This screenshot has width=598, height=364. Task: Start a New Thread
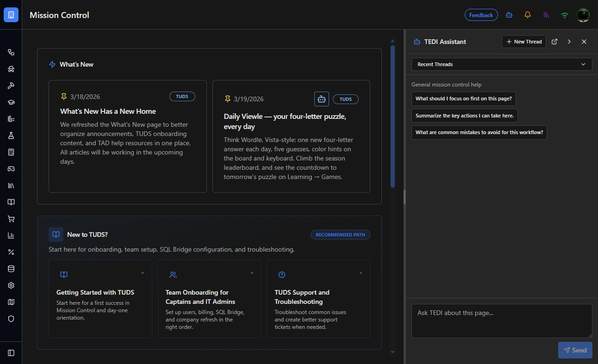524,42
